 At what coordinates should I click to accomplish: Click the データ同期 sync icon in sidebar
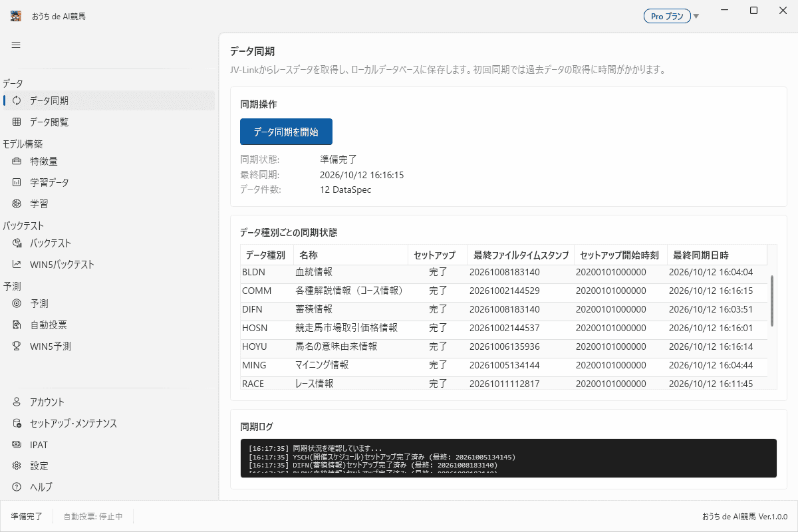pyautogui.click(x=17, y=101)
